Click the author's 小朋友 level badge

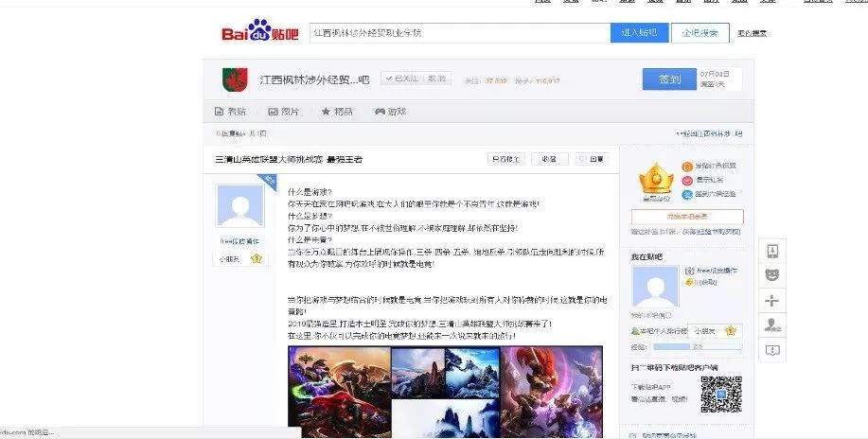239,258
